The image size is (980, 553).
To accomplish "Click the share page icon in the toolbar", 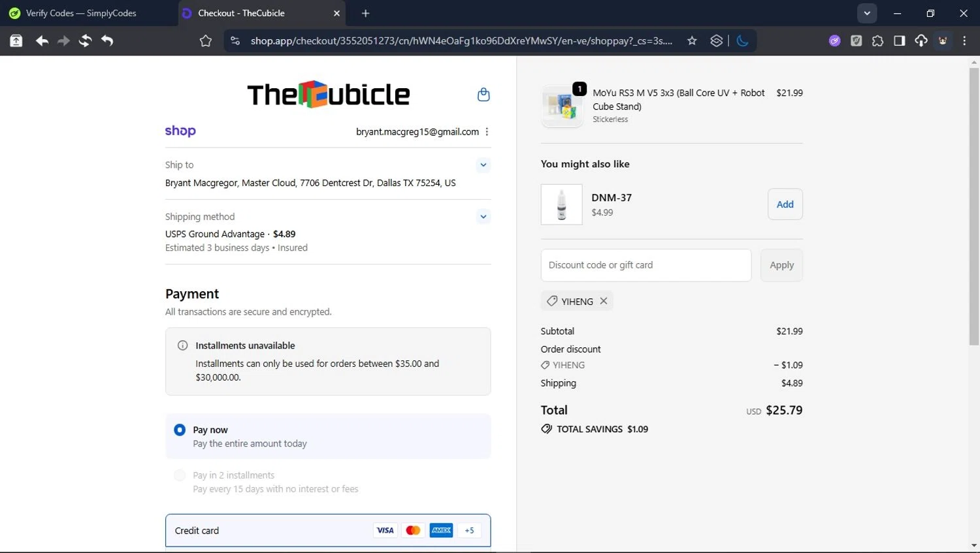I will (16, 40).
